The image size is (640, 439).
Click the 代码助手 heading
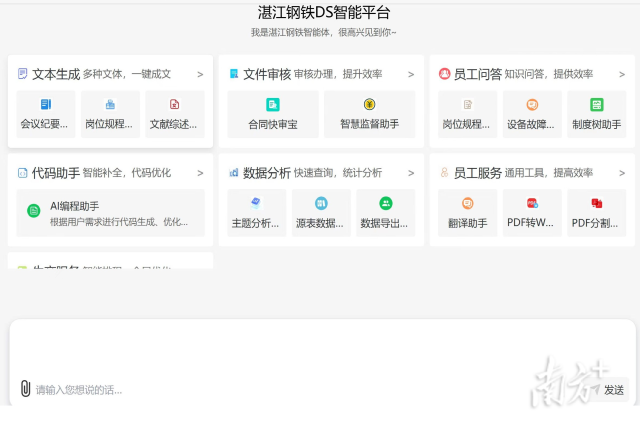(x=56, y=173)
